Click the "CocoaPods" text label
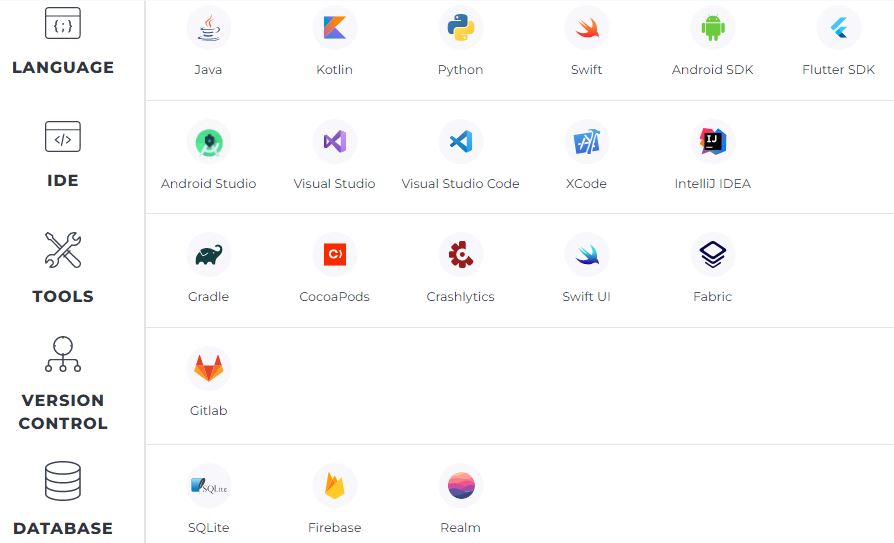The image size is (894, 543). pyautogui.click(x=335, y=297)
